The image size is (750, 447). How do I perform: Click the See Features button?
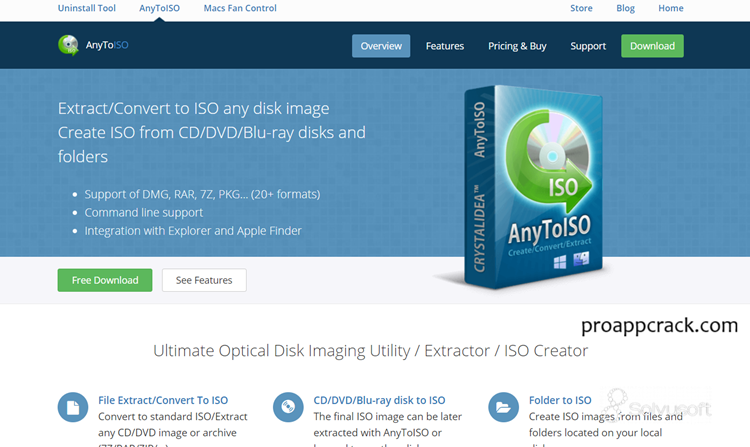(x=204, y=280)
